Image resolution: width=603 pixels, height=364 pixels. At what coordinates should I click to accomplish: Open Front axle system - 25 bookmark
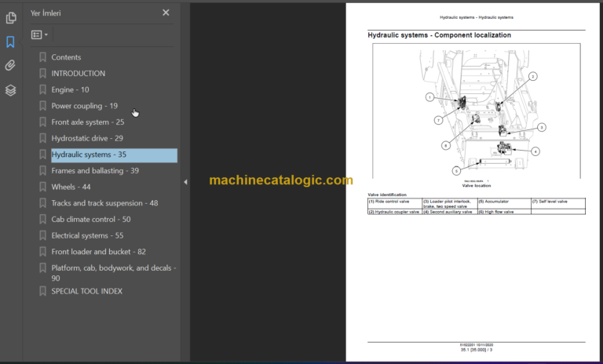pos(88,122)
